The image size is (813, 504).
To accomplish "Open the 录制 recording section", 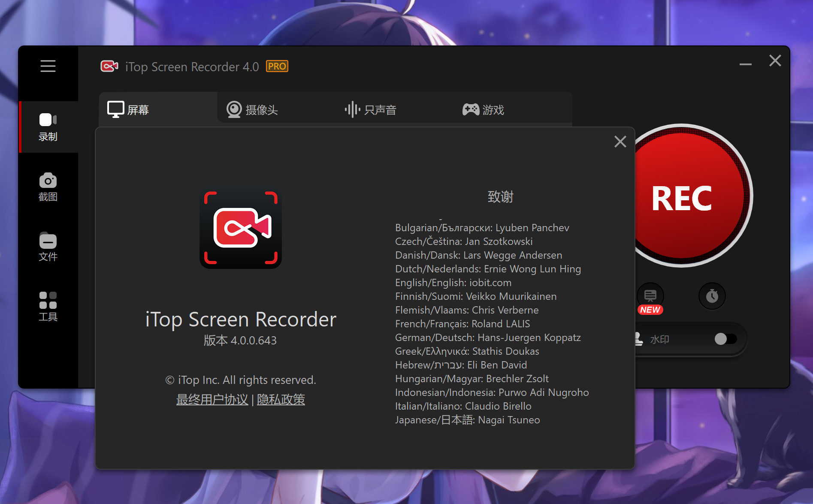I will 48,127.
